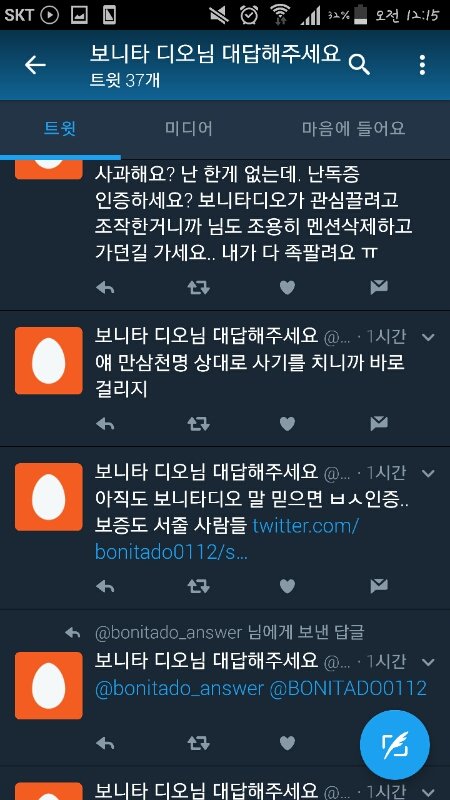Open the three-dot overflow menu

pyautogui.click(x=422, y=65)
